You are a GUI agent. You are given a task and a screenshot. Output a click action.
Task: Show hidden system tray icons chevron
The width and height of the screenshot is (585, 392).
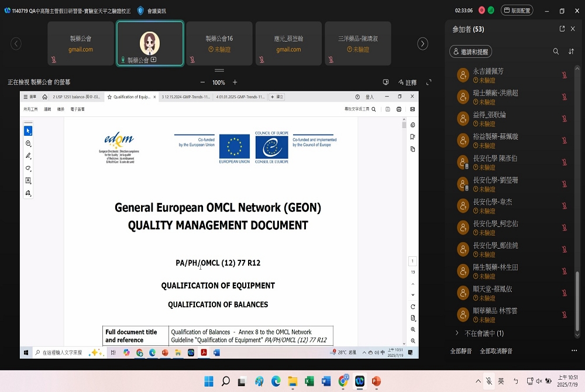tap(478, 381)
